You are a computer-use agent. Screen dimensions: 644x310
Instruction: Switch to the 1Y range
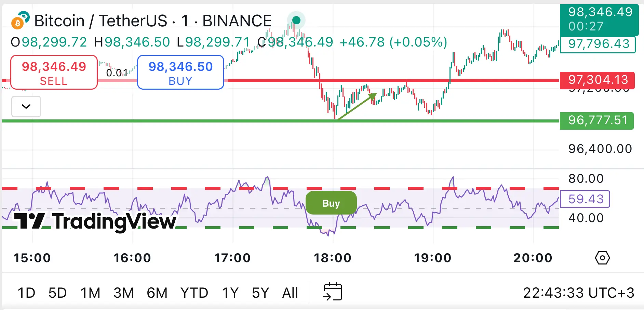pos(230,293)
